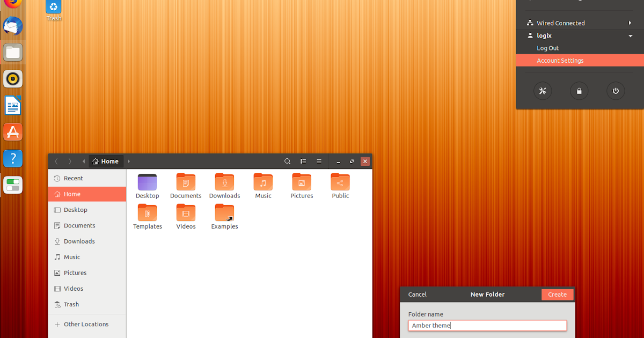Expand Other Locations in the sidebar
The width and height of the screenshot is (644, 338).
tap(87, 324)
